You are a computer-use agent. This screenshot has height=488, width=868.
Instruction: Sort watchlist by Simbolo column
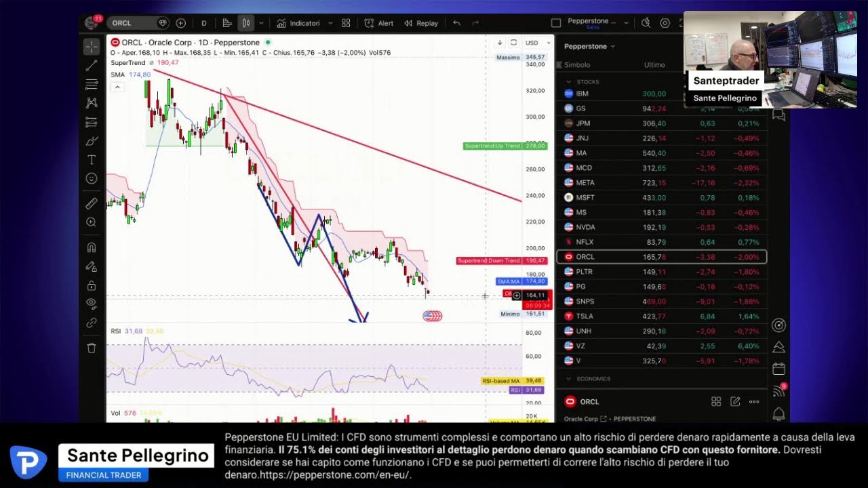coord(577,65)
